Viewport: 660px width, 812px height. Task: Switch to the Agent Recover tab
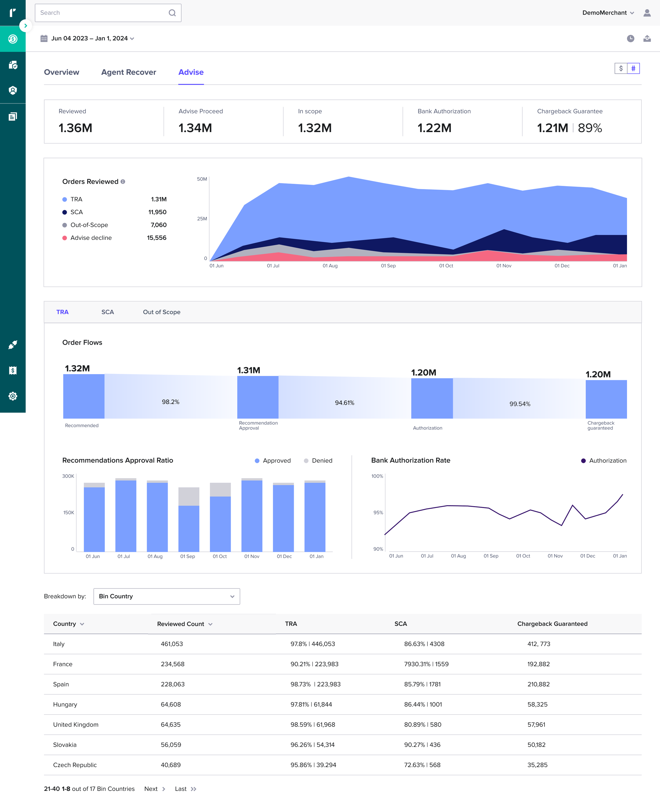(x=129, y=72)
